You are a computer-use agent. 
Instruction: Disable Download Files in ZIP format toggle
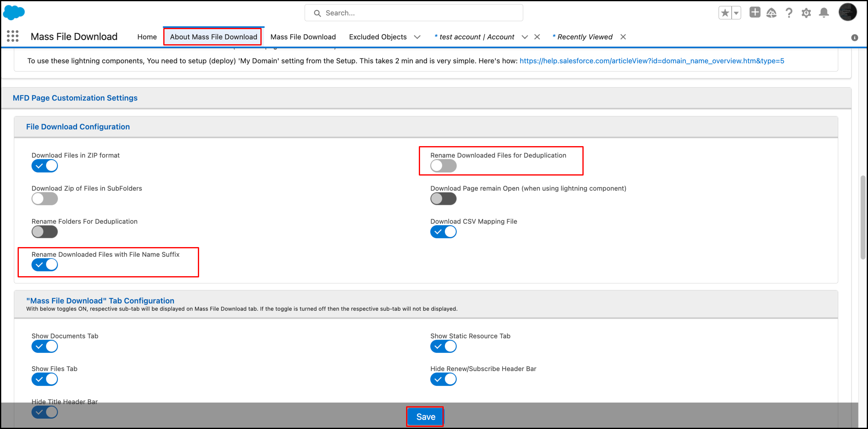point(45,166)
